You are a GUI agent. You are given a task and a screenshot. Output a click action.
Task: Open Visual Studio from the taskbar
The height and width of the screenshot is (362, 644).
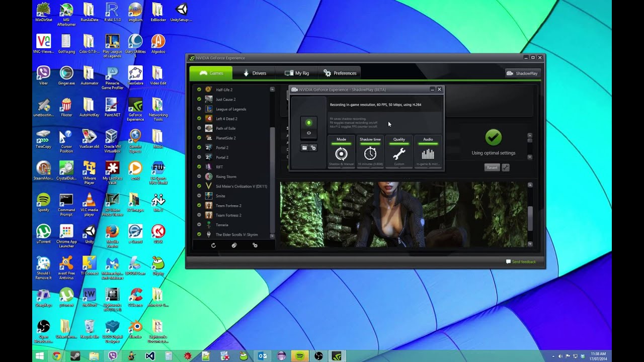(149, 356)
